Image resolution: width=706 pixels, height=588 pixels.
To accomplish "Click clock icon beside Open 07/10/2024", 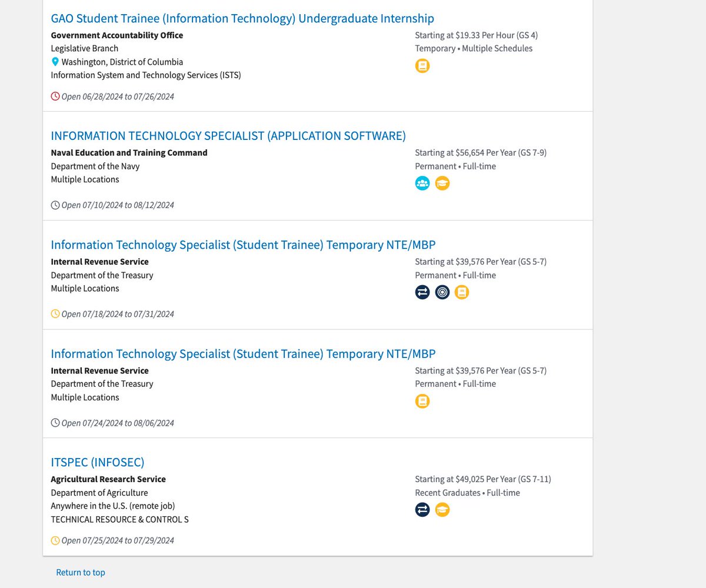I will pos(55,205).
